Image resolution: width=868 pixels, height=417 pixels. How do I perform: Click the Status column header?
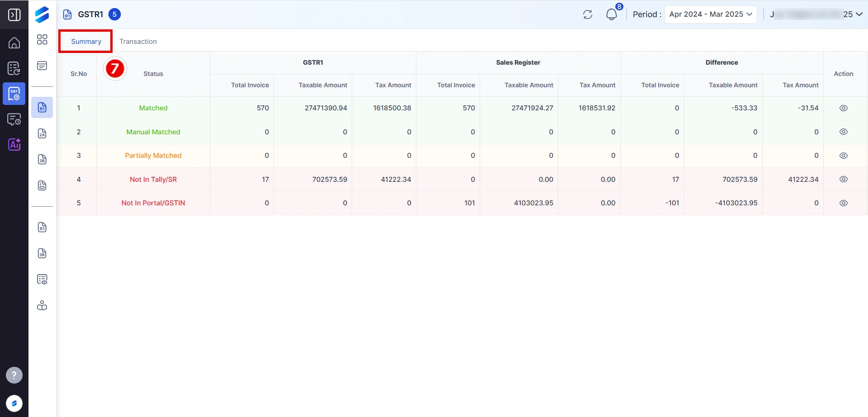153,74
